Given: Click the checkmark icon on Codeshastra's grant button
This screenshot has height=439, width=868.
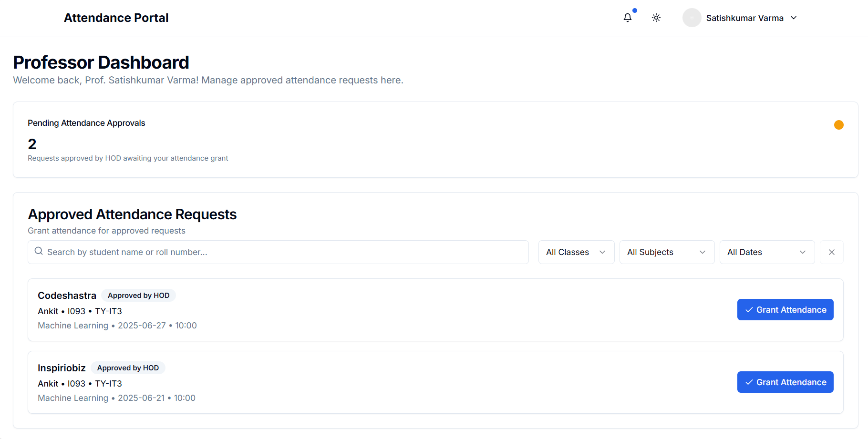Looking at the screenshot, I should click(749, 310).
